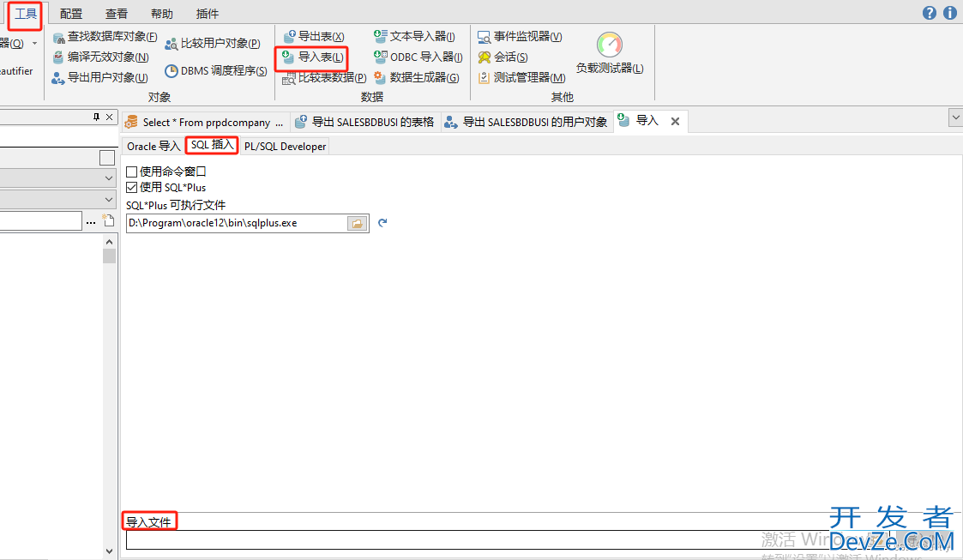
Task: Click 导出用户对象 tool
Action: coord(100,77)
